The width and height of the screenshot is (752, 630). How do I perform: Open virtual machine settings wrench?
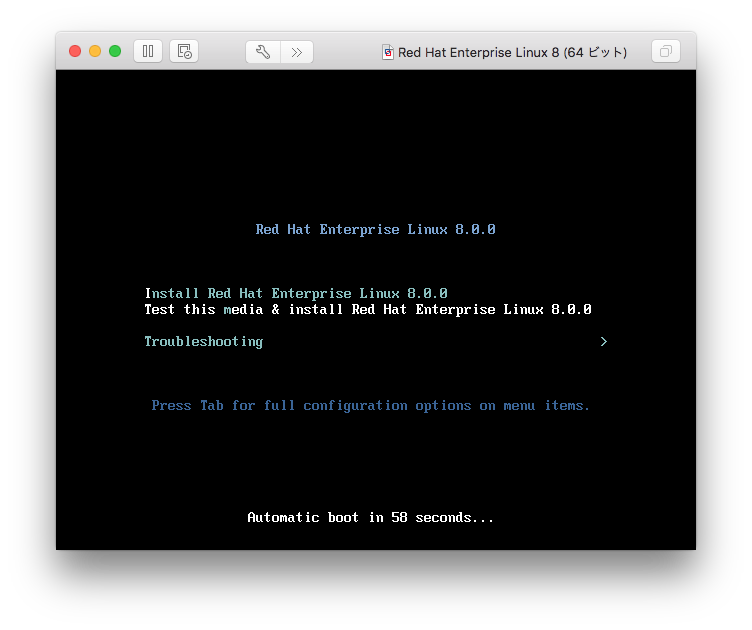263,52
